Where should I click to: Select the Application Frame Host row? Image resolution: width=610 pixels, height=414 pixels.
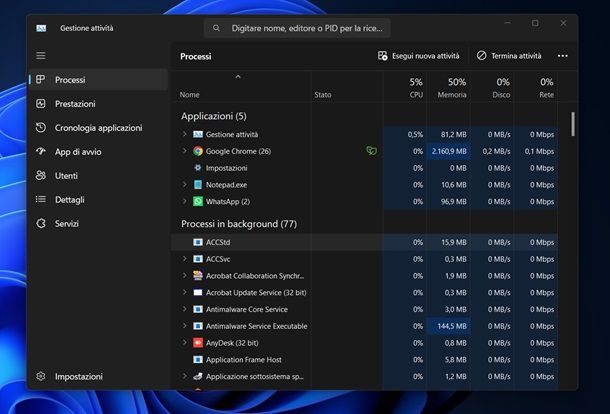[365, 360]
